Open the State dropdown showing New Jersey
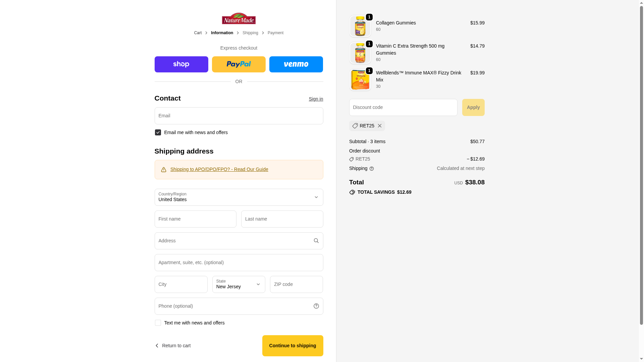Image resolution: width=644 pixels, height=362 pixels. 238,284
